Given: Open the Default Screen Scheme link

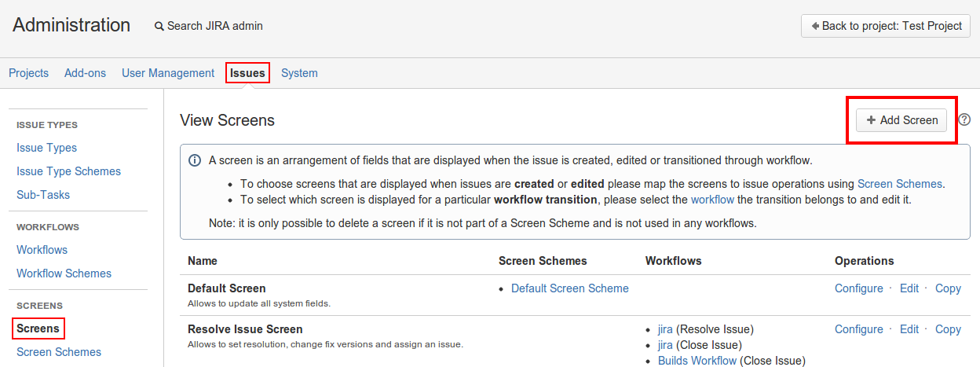Looking at the screenshot, I should click(x=569, y=288).
